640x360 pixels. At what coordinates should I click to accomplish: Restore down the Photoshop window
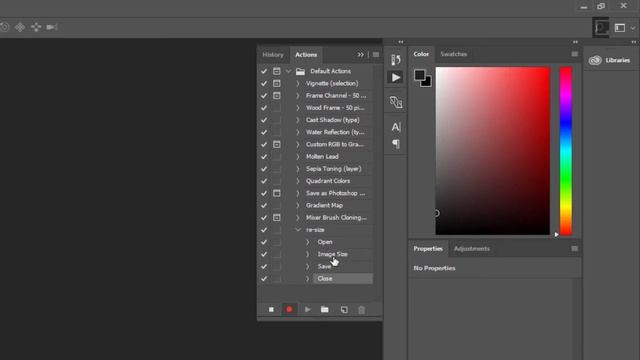[601, 6]
